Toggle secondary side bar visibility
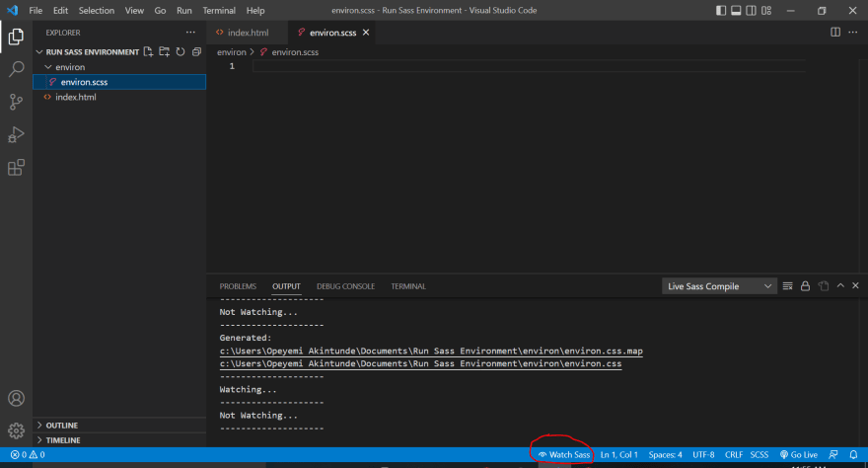Viewport: 868px width, 468px height. click(752, 11)
